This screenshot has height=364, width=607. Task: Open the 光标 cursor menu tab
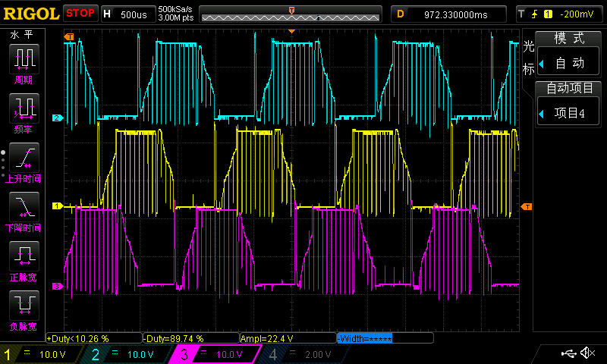pos(528,58)
